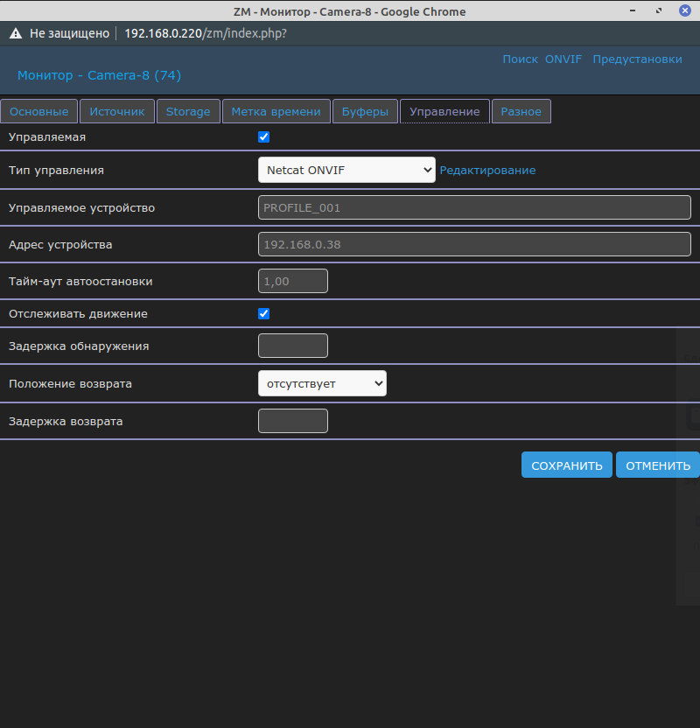Select the Метка времени tab
This screenshot has width=700, height=728.
click(276, 111)
